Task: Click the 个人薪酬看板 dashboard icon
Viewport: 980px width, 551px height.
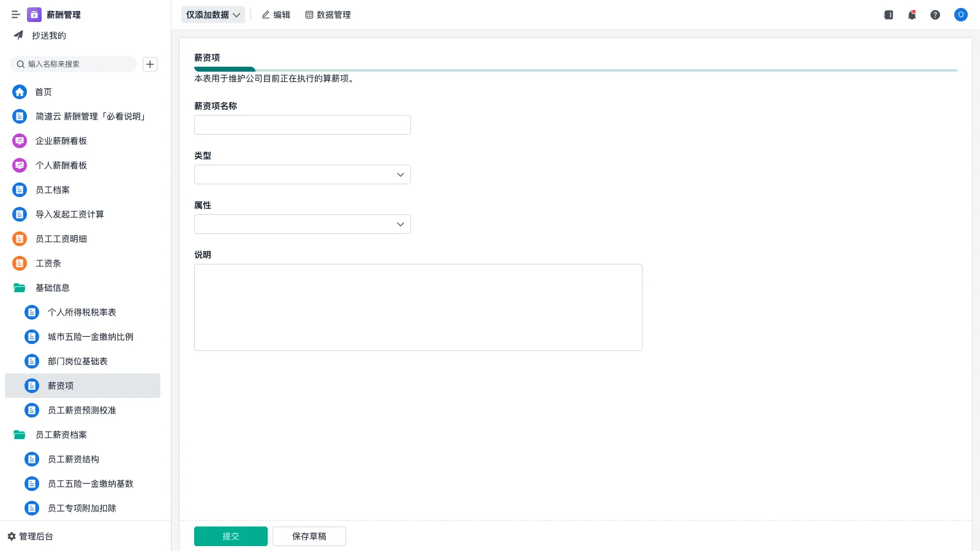Action: pos(20,165)
